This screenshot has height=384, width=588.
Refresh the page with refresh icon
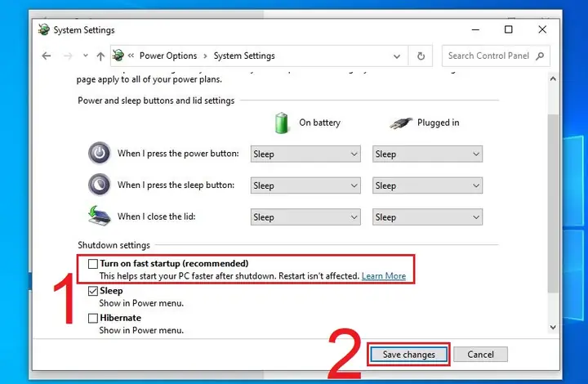[421, 56]
